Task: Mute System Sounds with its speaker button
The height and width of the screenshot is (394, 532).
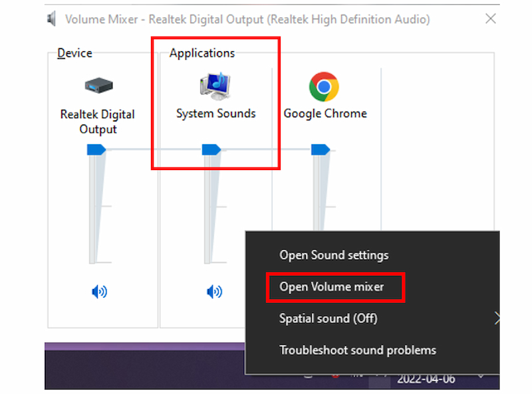Action: click(214, 291)
